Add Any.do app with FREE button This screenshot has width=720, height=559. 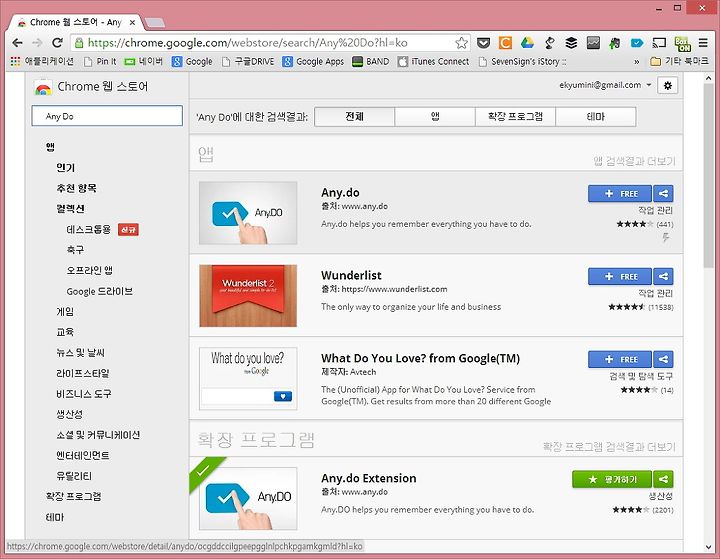click(619, 193)
